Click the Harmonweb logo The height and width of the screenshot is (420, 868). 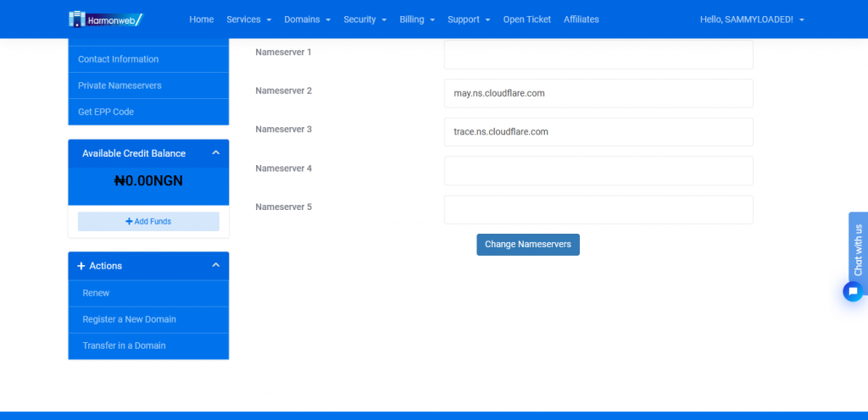pos(106,19)
